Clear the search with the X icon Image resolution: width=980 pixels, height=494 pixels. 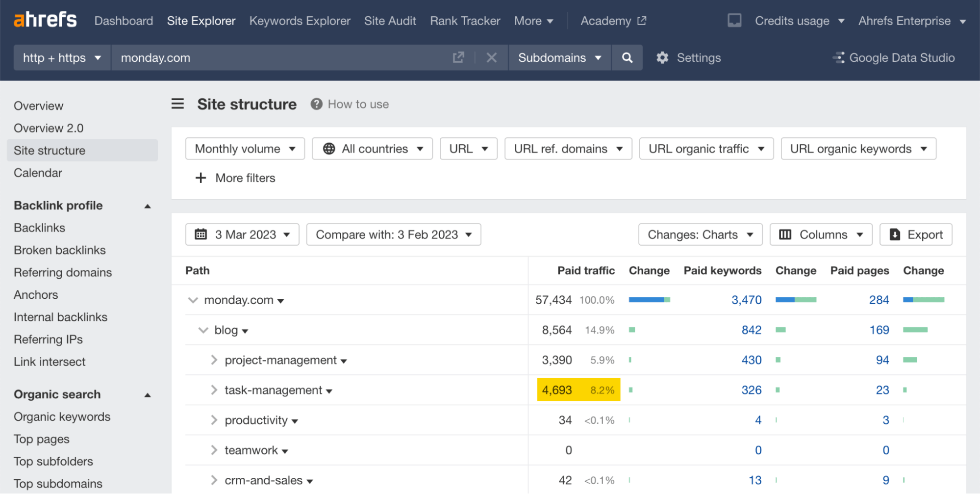492,57
